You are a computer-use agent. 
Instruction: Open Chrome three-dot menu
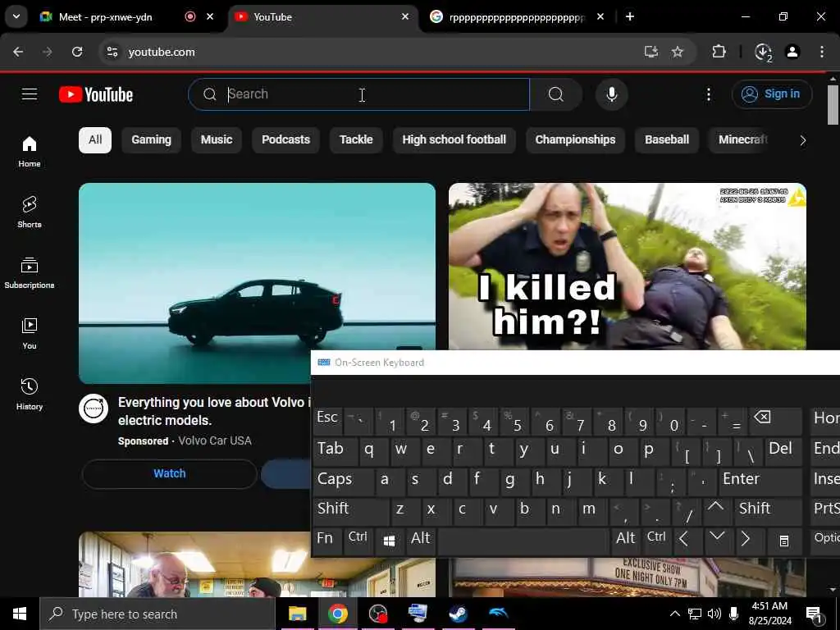pos(822,52)
